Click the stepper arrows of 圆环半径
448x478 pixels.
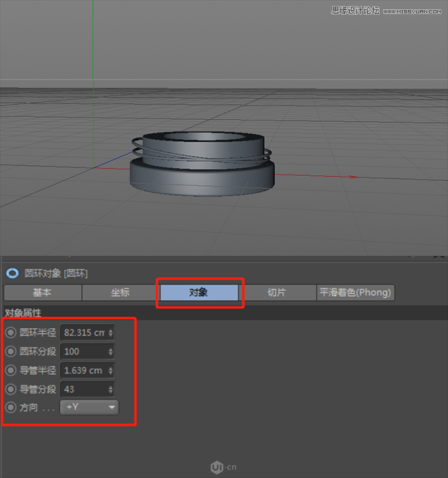[110, 332]
